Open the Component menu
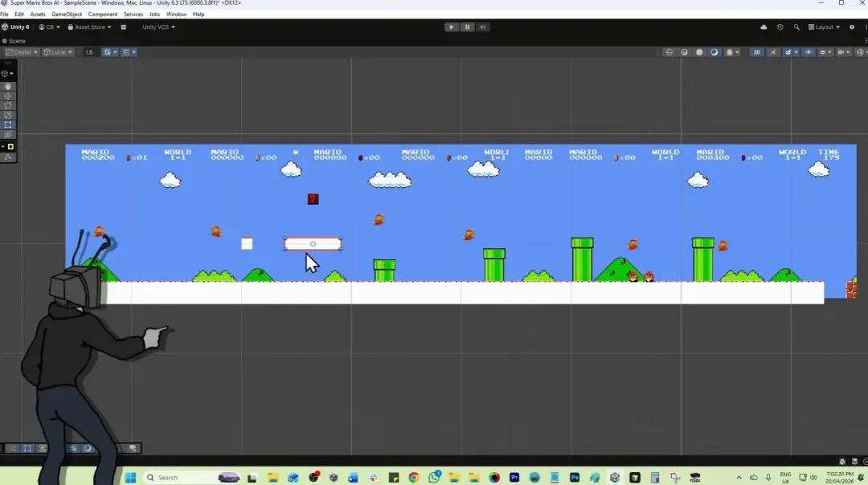Viewport: 868px width, 485px height. (x=102, y=14)
